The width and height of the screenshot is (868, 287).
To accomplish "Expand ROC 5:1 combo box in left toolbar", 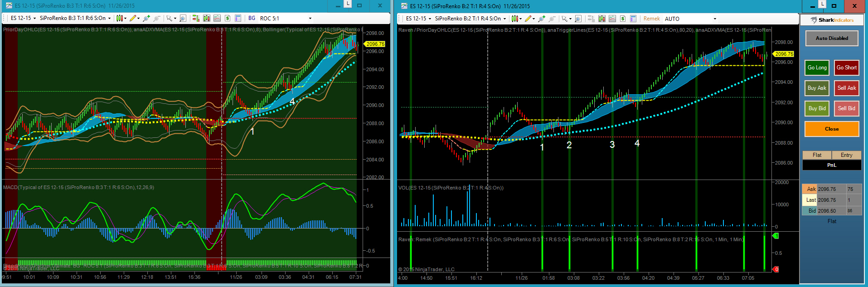I will pos(310,18).
